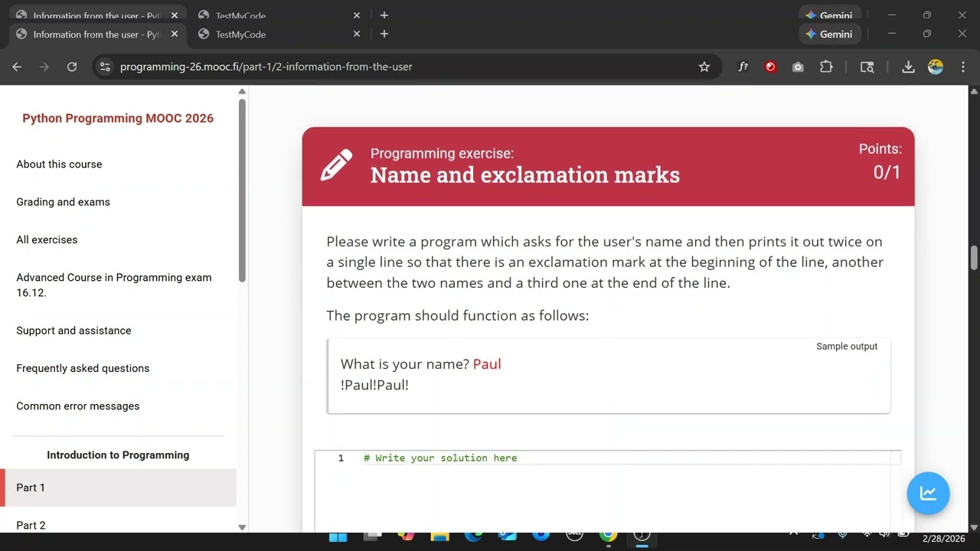Open the camera screenshot extension

click(x=798, y=67)
